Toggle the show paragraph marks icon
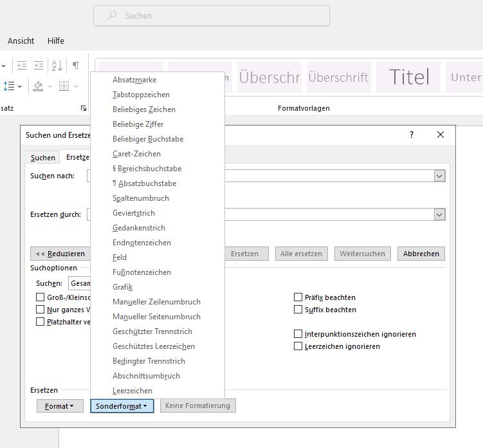The image size is (483, 448). pos(76,66)
